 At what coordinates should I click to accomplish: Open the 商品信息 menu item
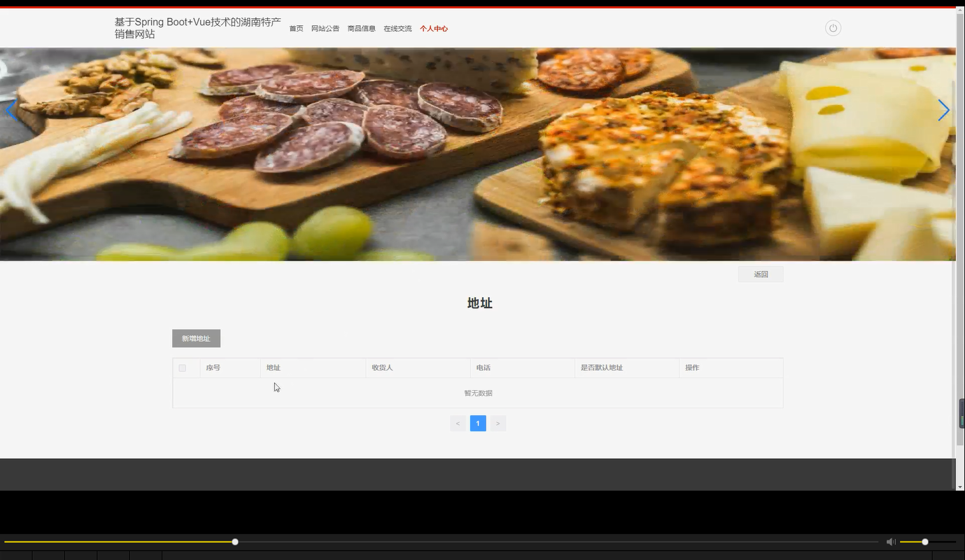362,29
